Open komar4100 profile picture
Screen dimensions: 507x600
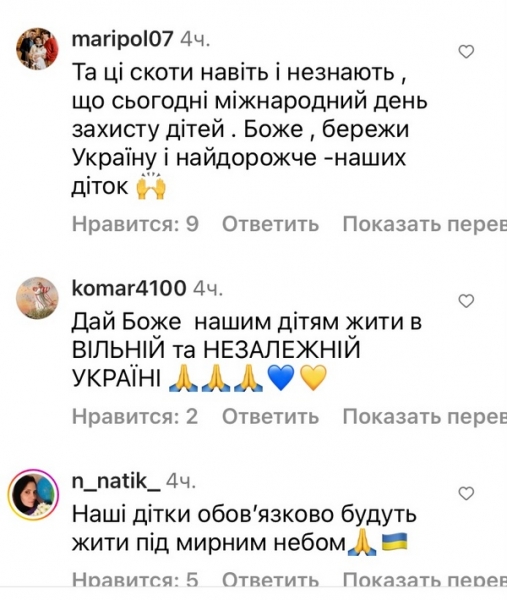pos(37,298)
